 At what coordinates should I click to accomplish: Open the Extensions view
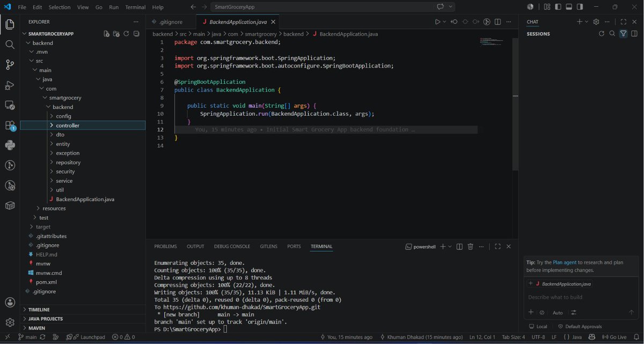click(x=10, y=126)
